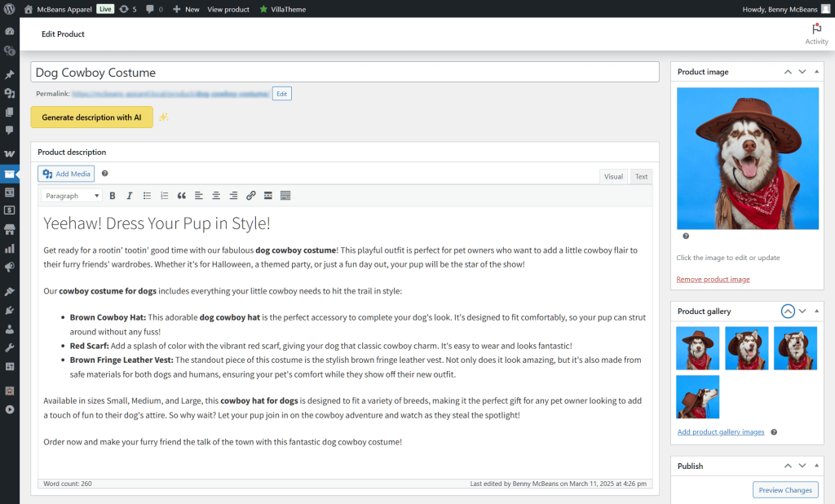Toggle the Product image panel collapse triangle
The height and width of the screenshot is (504, 835).
(816, 72)
